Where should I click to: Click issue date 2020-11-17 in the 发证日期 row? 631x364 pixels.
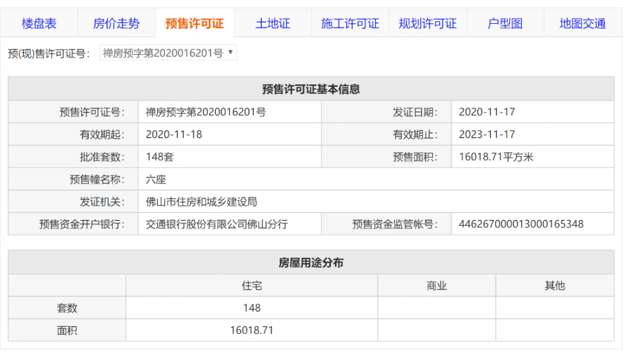487,112
